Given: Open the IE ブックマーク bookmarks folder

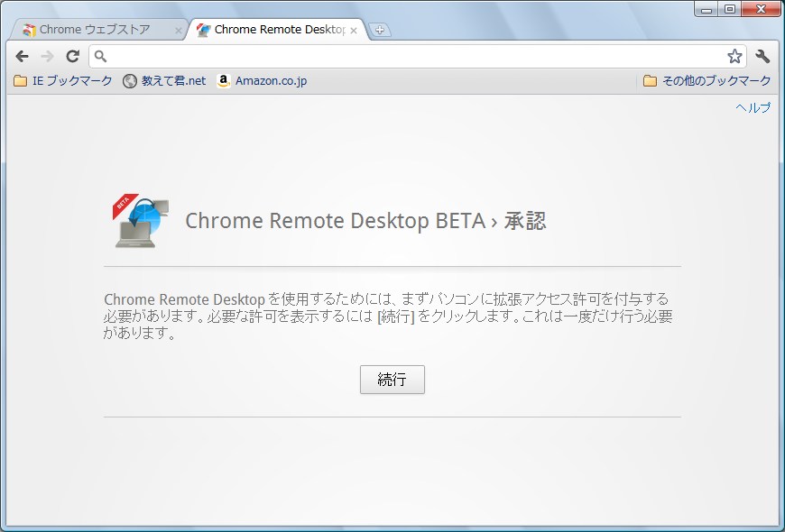Looking at the screenshot, I should (x=63, y=80).
